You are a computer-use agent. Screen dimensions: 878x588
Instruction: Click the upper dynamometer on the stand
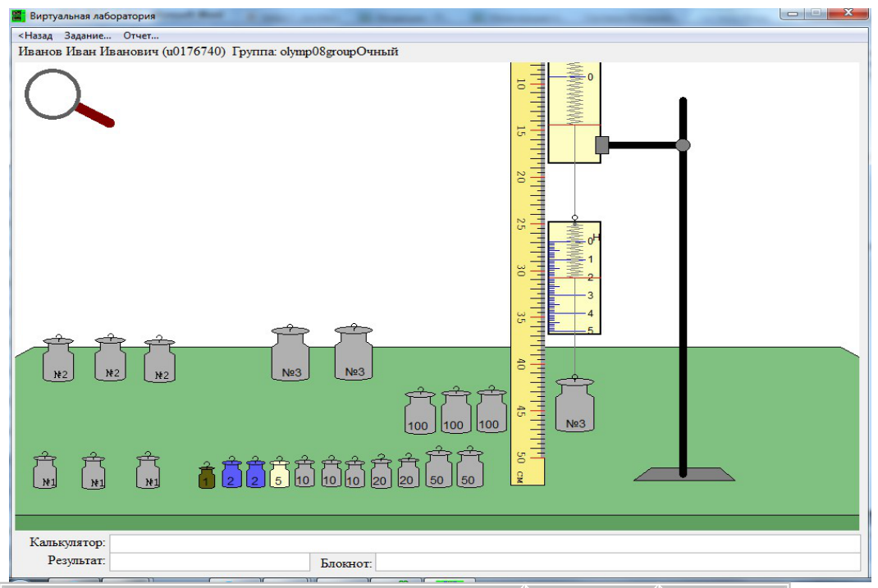click(574, 112)
